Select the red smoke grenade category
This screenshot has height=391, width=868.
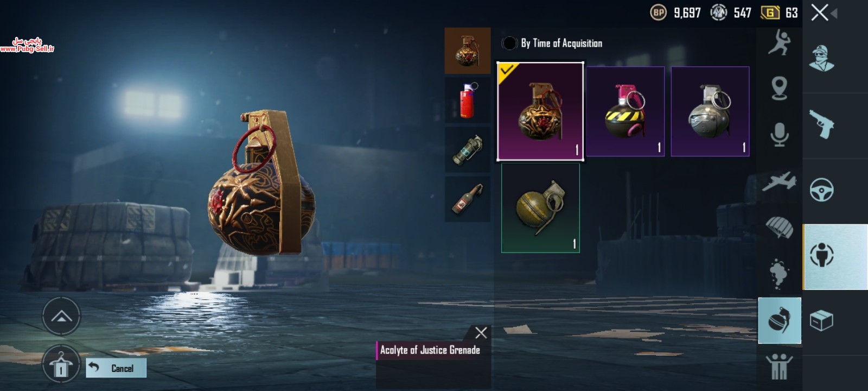[x=468, y=100]
